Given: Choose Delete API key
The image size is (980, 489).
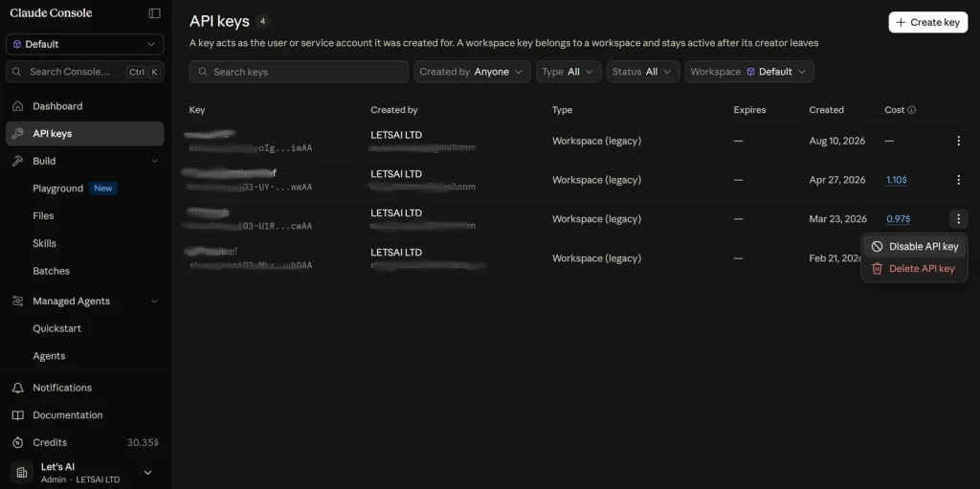Looking at the screenshot, I should pyautogui.click(x=914, y=269).
